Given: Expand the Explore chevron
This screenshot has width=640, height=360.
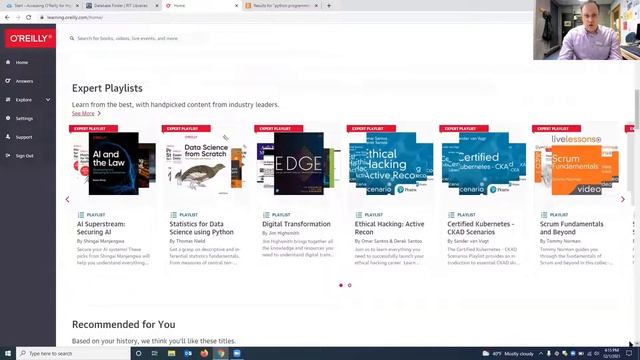Looking at the screenshot, I should (x=48, y=100).
